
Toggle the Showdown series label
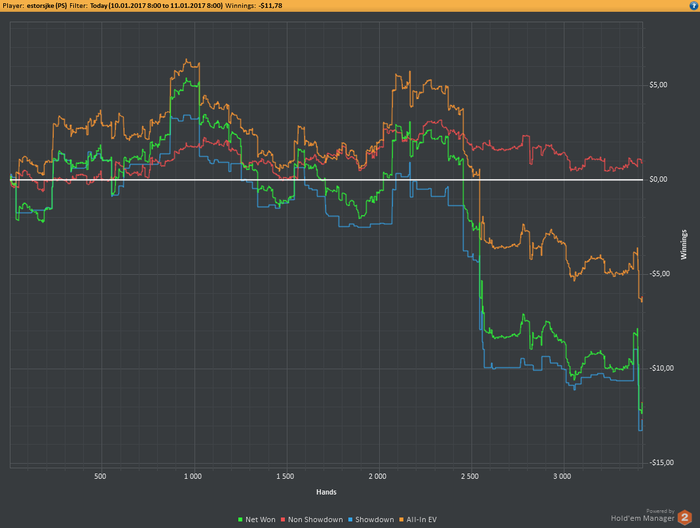[x=375, y=520]
